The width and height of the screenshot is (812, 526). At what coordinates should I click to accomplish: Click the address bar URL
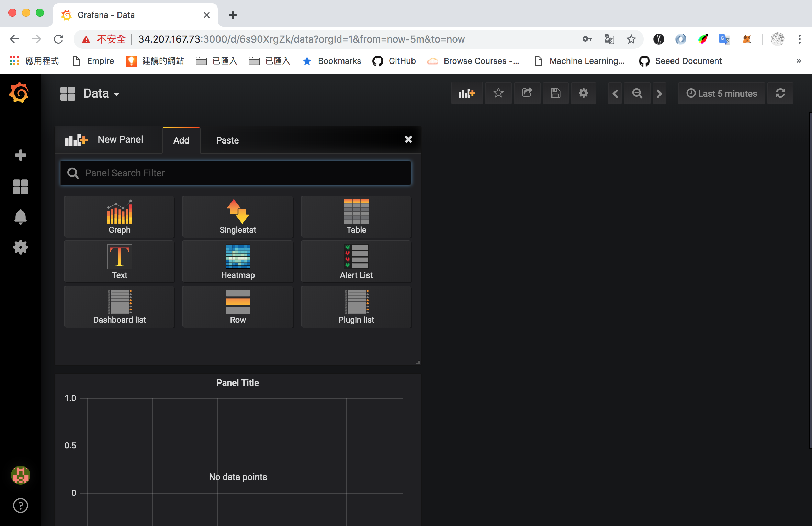[x=301, y=39]
